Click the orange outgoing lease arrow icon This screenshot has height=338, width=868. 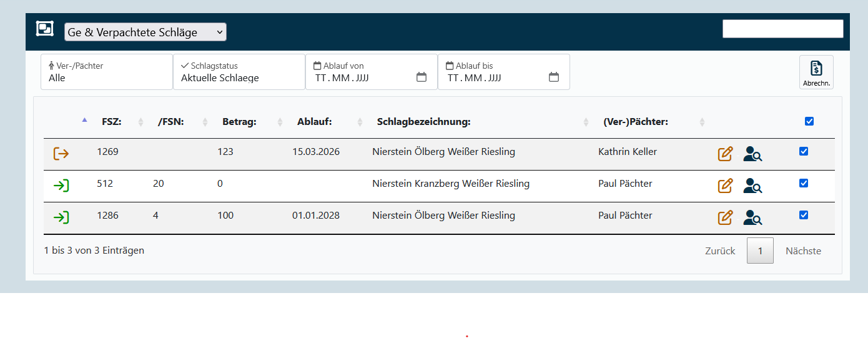(x=61, y=154)
